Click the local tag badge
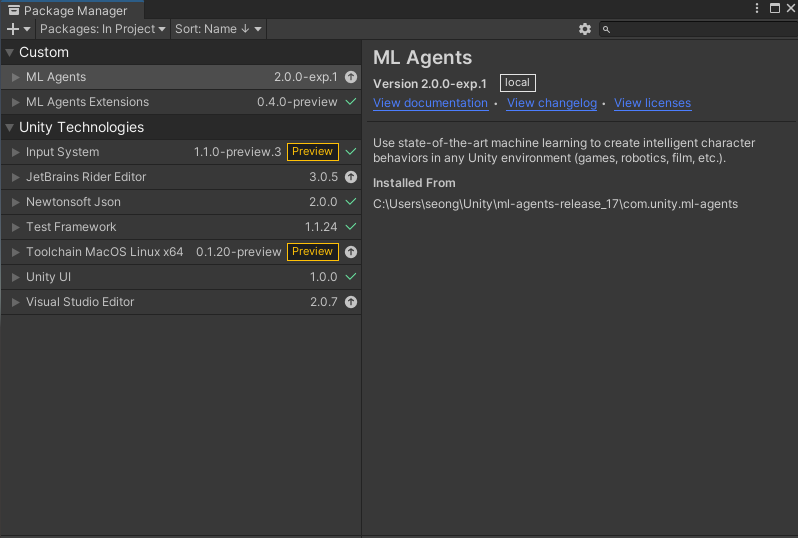 click(518, 82)
